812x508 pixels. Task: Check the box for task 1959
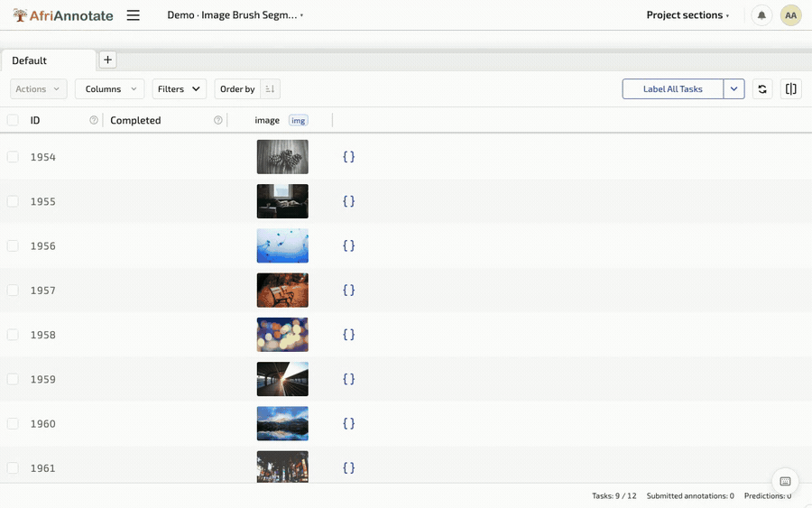pyautogui.click(x=13, y=379)
